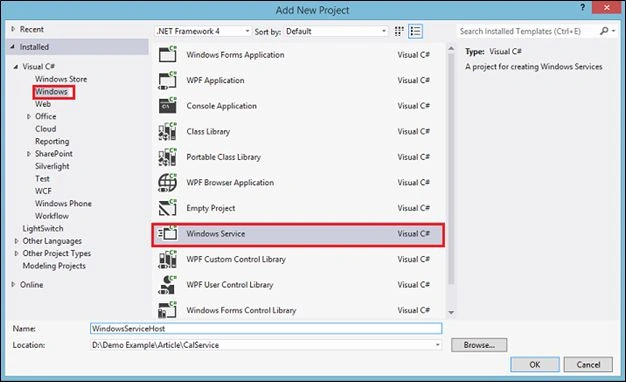626x382 pixels.
Task: Open the Sort by Default dropdown
Action: point(336,31)
